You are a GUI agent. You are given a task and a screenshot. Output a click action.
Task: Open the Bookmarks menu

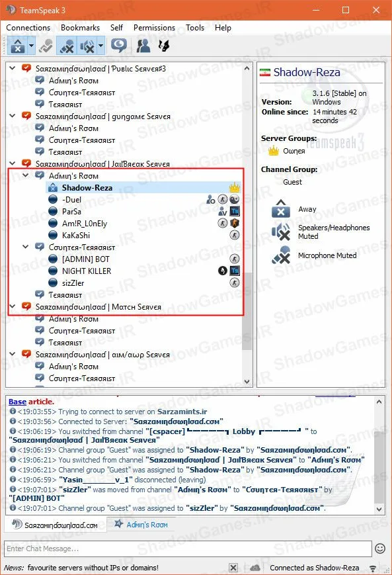click(x=80, y=28)
